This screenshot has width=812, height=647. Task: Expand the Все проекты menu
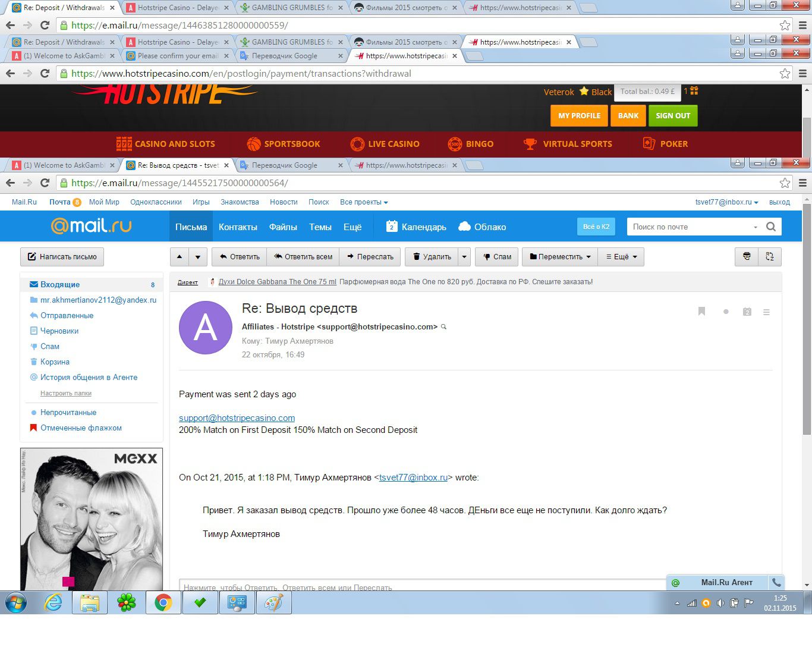pos(364,202)
